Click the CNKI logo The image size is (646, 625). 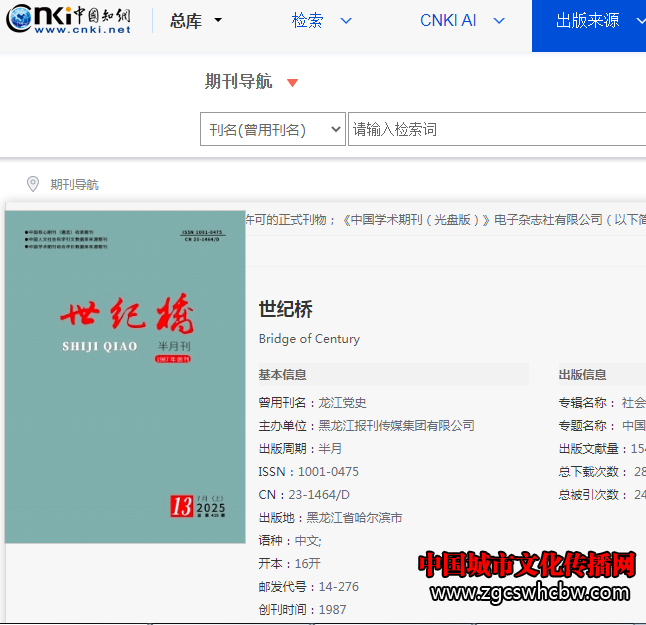pos(68,20)
